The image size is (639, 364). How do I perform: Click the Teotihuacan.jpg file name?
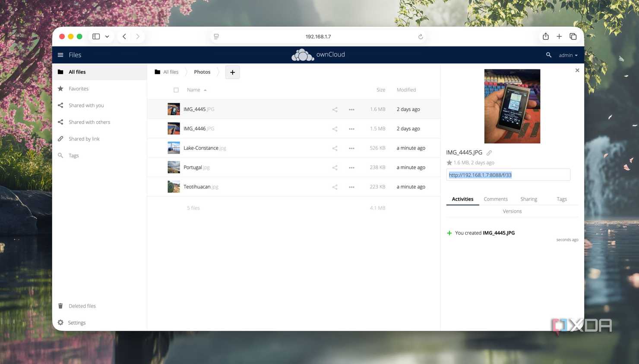201,187
